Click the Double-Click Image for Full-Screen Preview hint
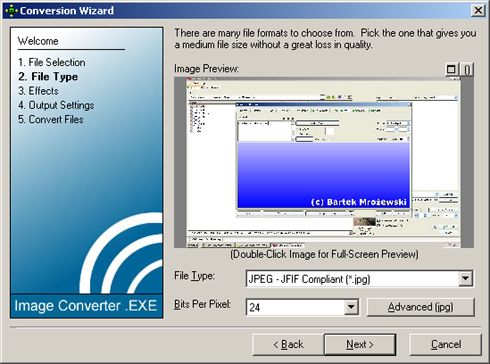This screenshot has height=364, width=490. point(324,254)
